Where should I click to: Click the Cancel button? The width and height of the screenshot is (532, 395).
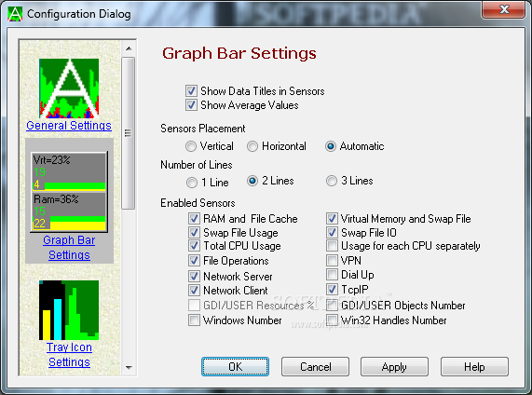tap(315, 366)
